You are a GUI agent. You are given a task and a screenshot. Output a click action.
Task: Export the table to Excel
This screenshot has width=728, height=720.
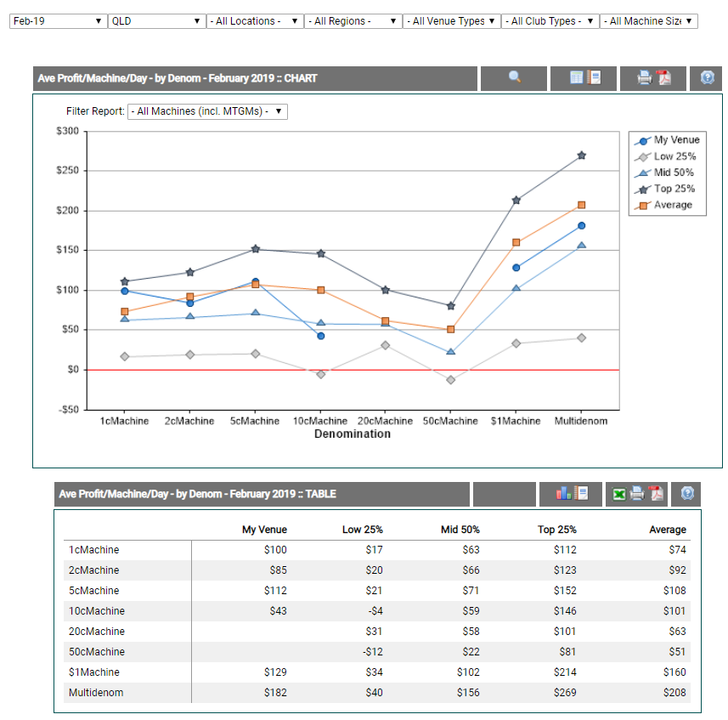[x=620, y=494]
